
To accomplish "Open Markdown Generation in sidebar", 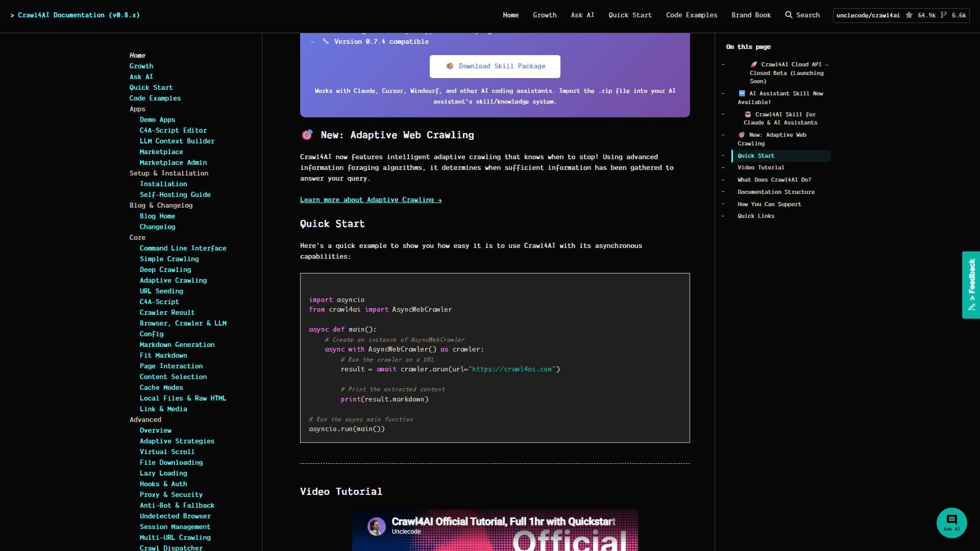I will click(x=177, y=344).
